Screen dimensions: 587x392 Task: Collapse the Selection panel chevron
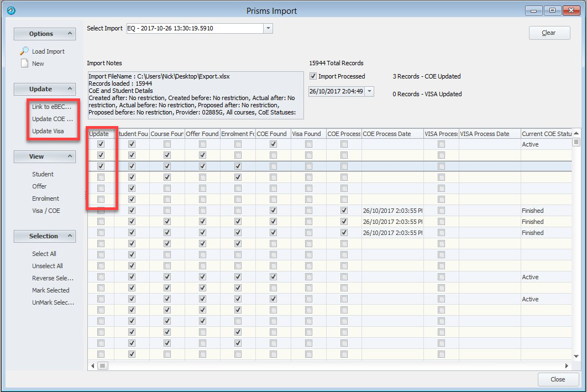[x=70, y=236]
